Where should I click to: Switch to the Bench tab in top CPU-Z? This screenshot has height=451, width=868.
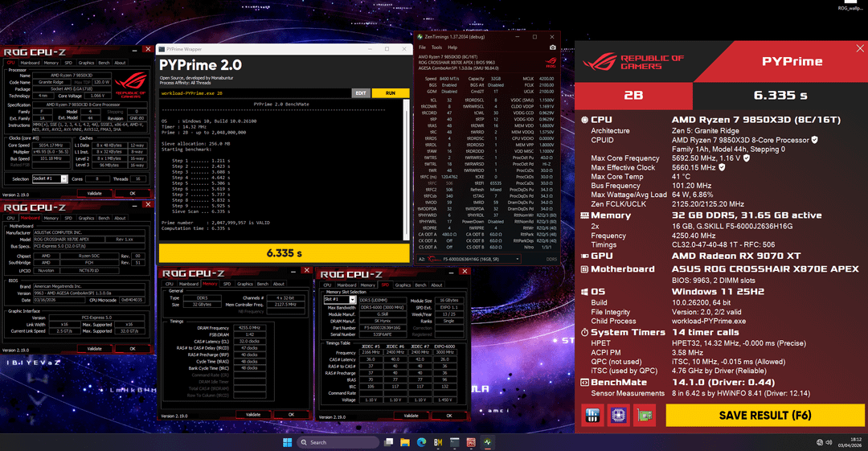[104, 63]
